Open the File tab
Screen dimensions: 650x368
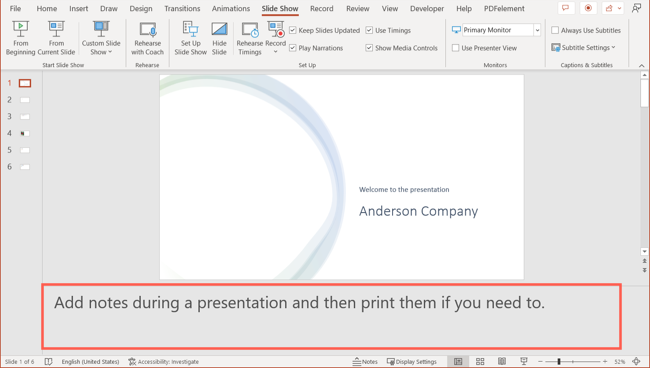coord(15,8)
